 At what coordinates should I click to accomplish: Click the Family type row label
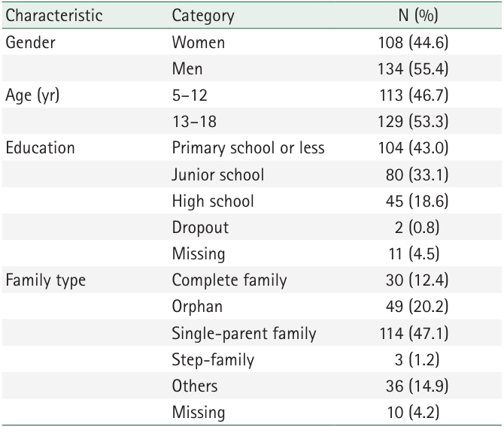(44, 280)
